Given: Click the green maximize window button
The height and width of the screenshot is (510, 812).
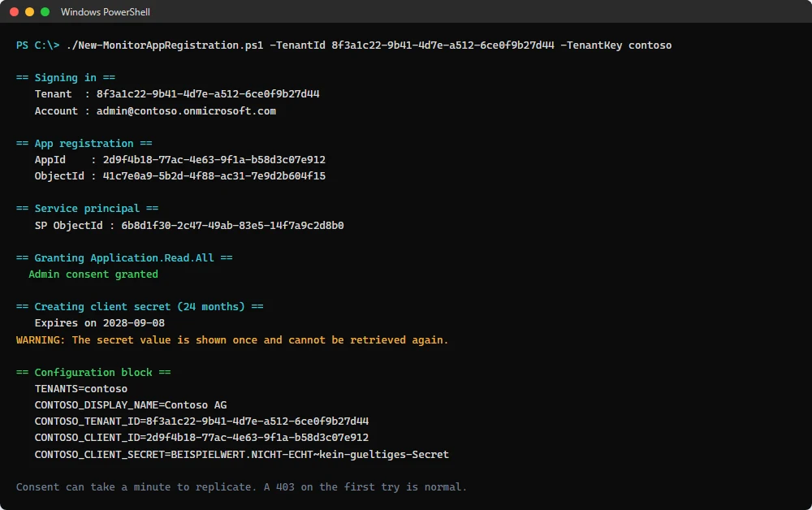Looking at the screenshot, I should pos(45,12).
